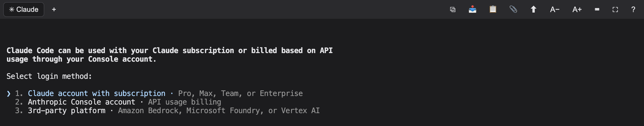Click 'API usage billing' description text

[185, 102]
